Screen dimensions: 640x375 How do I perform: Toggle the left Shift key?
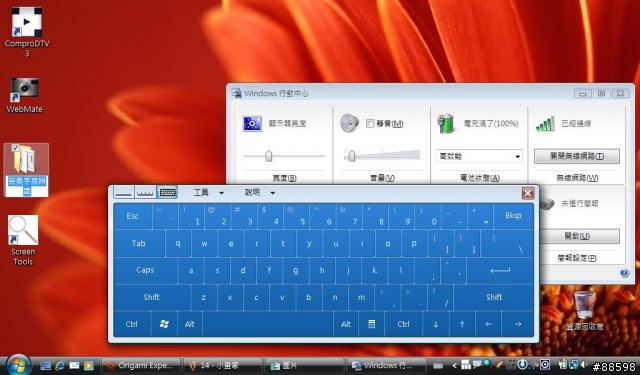pyautogui.click(x=151, y=297)
